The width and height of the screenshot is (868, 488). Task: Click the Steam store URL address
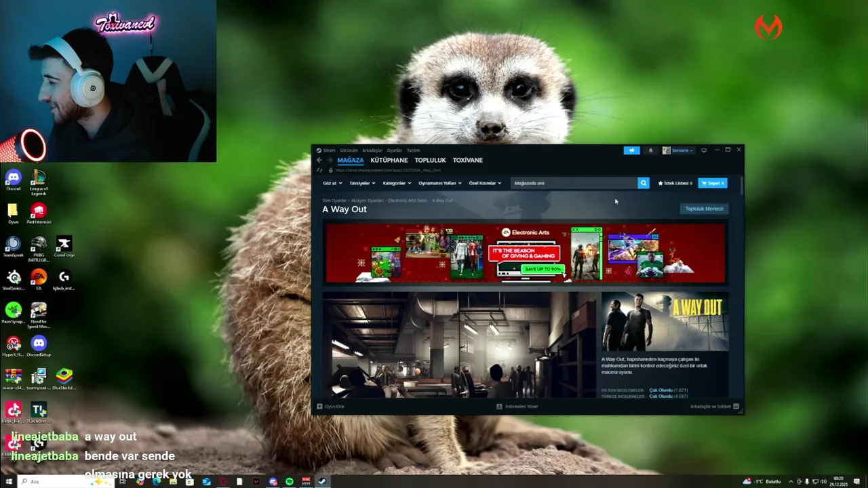(388, 170)
